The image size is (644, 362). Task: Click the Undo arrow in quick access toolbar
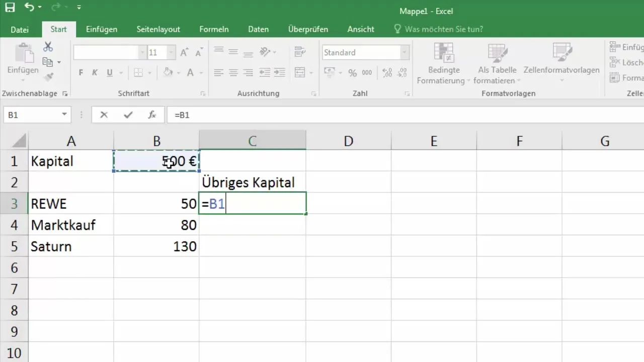pyautogui.click(x=30, y=8)
